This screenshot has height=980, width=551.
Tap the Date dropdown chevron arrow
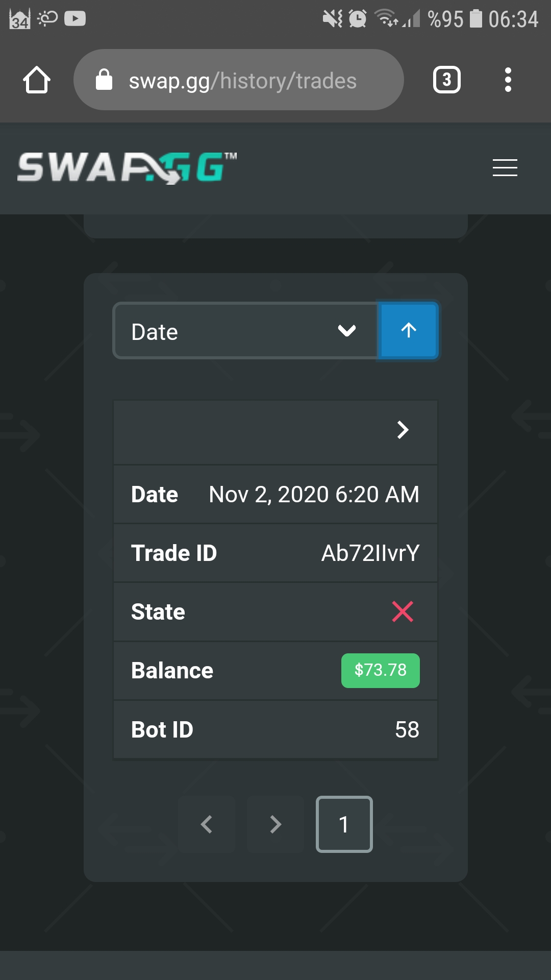click(x=346, y=331)
